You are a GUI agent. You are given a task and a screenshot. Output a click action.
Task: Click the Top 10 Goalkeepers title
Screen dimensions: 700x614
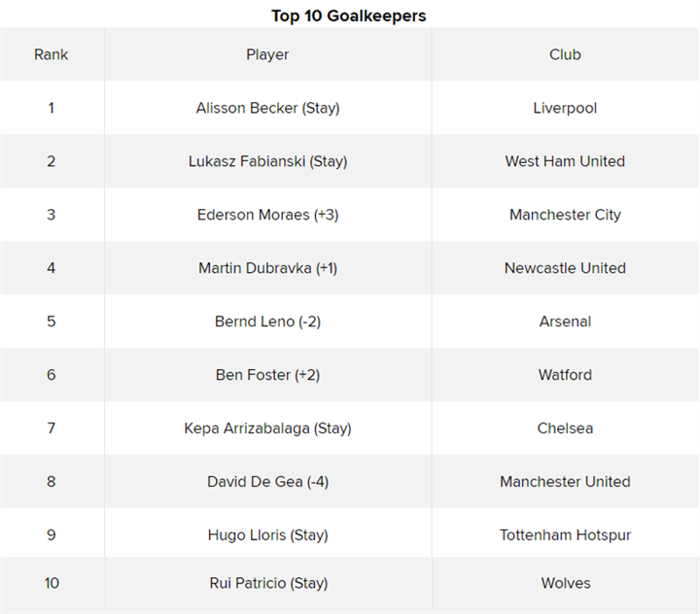coord(348,16)
